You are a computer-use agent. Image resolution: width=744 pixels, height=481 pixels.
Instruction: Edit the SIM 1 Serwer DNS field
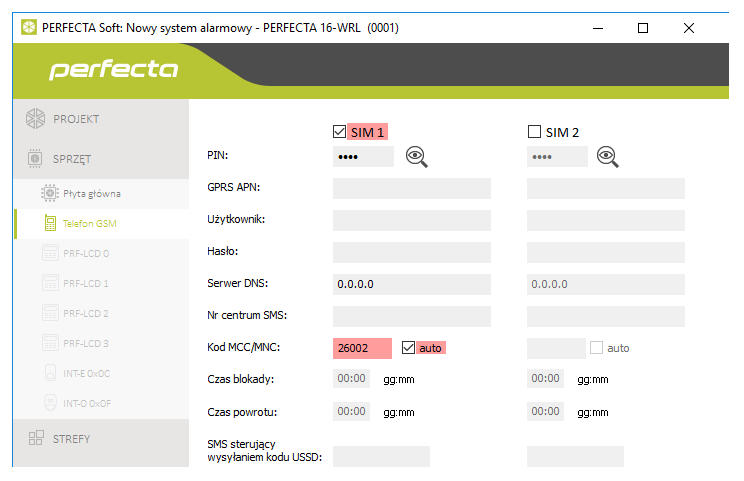(412, 284)
